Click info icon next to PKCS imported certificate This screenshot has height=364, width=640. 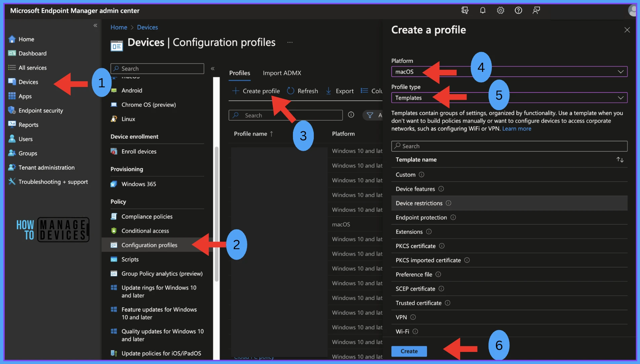(x=467, y=260)
